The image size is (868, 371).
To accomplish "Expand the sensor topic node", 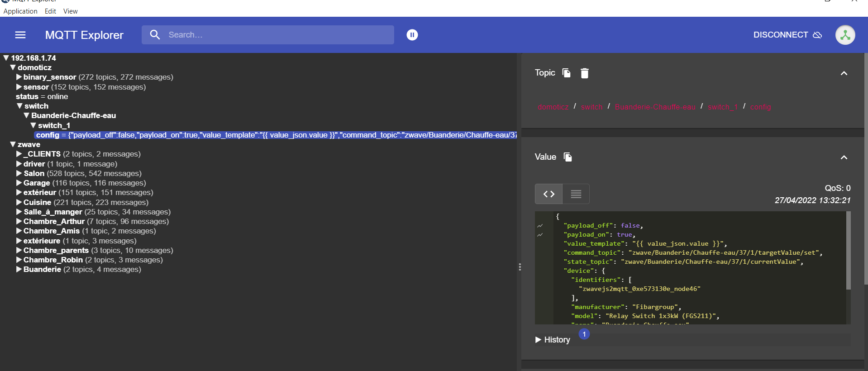I will pyautogui.click(x=19, y=87).
